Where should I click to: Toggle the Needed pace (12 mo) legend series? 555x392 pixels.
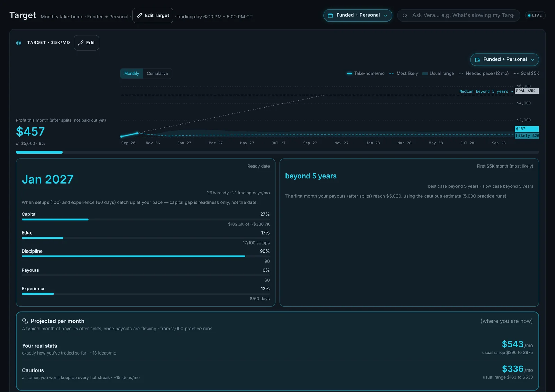484,74
